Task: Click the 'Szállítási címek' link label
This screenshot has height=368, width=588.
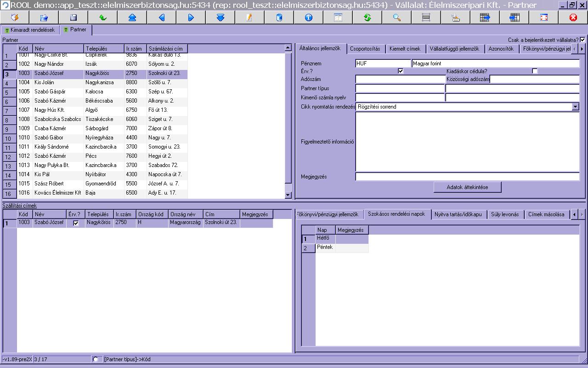Action: 20,206
